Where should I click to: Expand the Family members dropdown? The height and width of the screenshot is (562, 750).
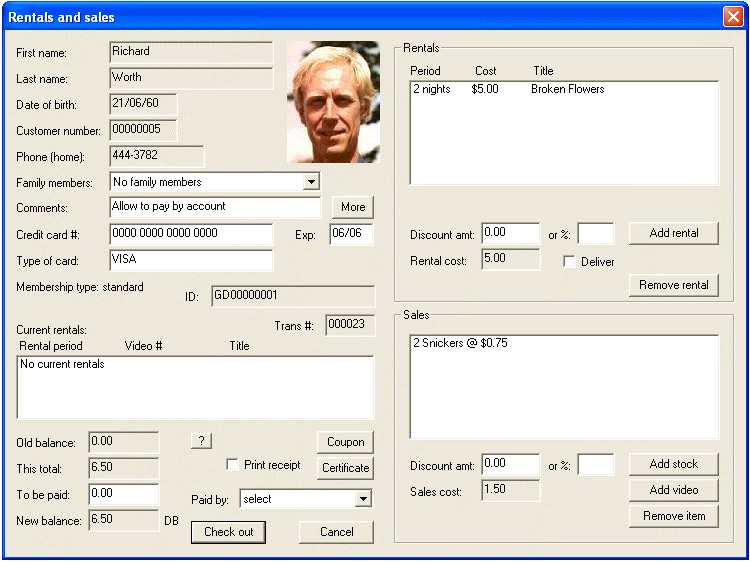click(311, 182)
